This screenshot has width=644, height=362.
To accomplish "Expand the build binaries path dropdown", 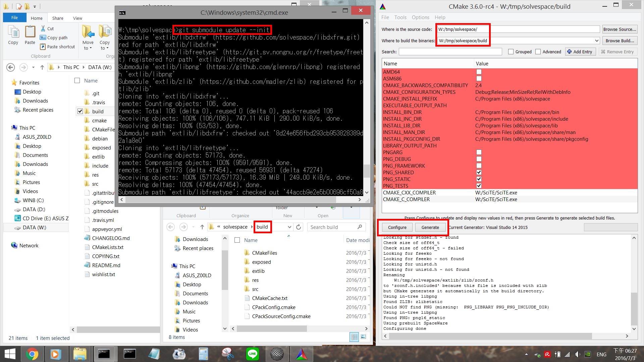I will tap(596, 41).
